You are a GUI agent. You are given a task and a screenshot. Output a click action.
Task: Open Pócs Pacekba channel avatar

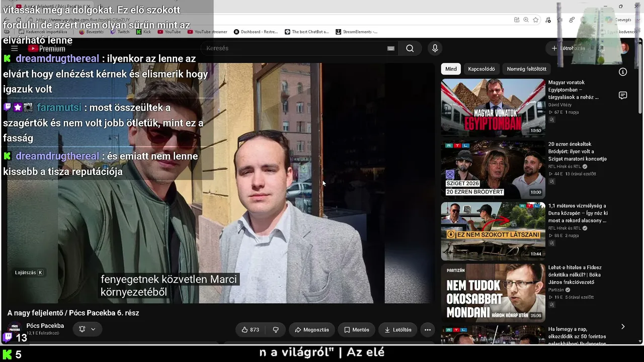(x=15, y=329)
